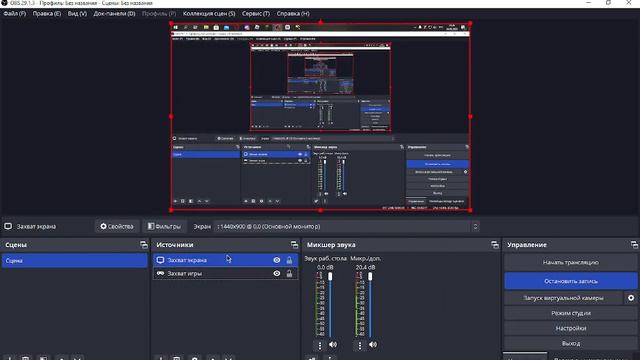The image size is (640, 360).
Task: Enable Режим студии studio mode
Action: tap(571, 313)
